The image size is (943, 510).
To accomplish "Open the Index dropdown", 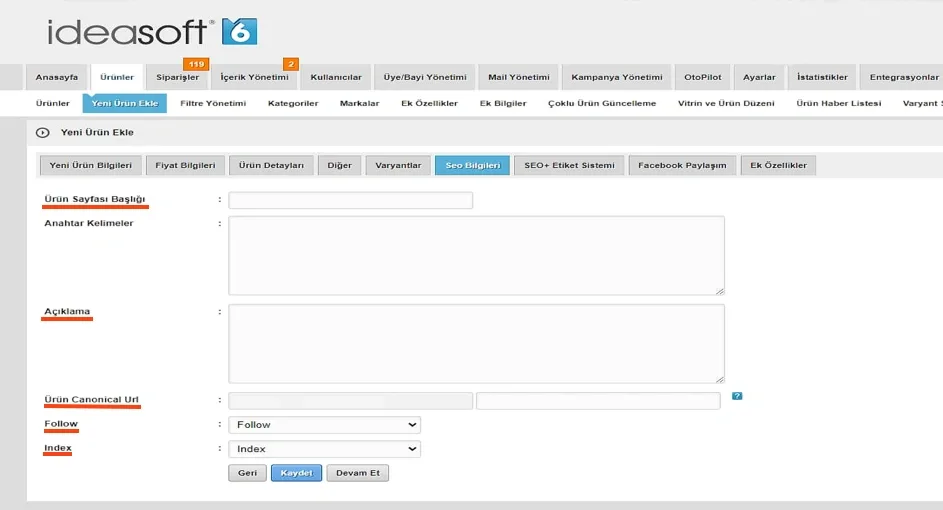I will click(324, 449).
